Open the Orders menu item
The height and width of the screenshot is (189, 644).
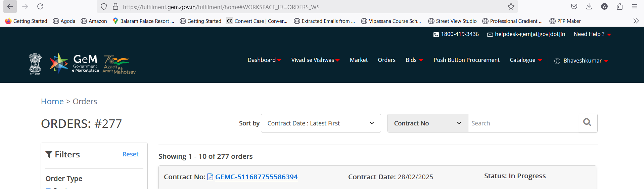386,60
